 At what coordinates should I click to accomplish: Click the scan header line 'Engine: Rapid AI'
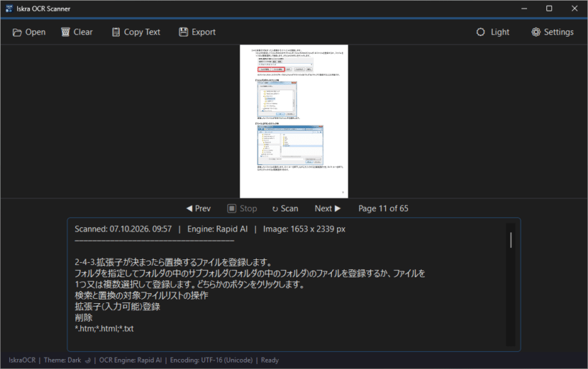tap(217, 229)
